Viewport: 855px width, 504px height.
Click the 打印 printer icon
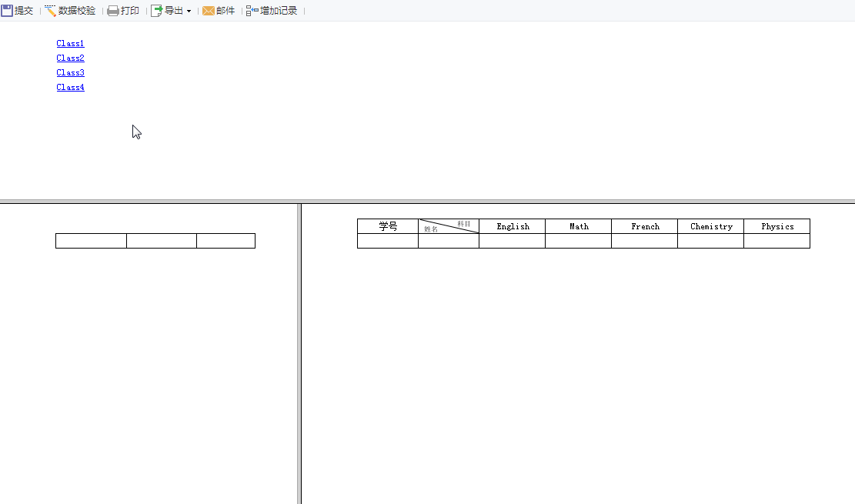tap(113, 11)
